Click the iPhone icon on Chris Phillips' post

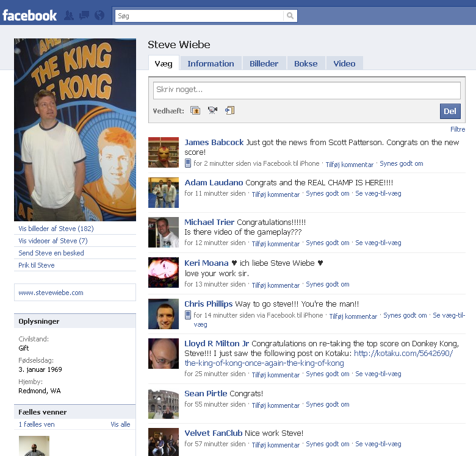coord(188,315)
